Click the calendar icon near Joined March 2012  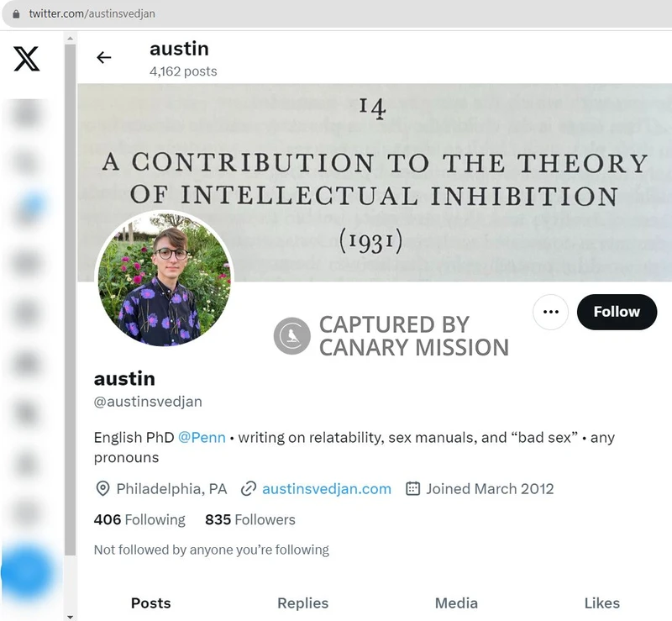[412, 488]
